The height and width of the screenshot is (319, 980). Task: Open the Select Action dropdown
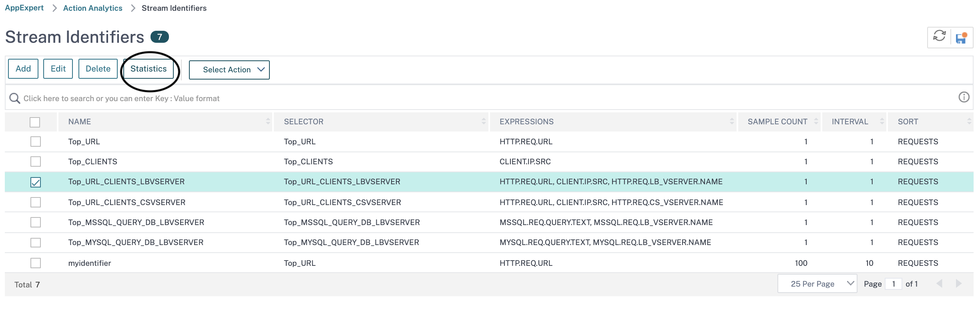[229, 70]
